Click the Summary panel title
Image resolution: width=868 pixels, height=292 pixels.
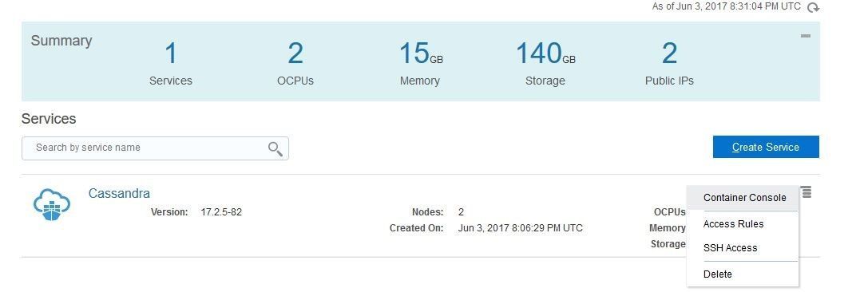click(x=61, y=41)
